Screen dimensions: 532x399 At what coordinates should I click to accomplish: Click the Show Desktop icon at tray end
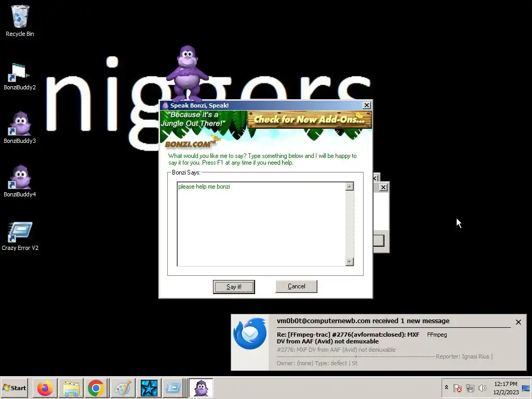[x=526, y=388]
